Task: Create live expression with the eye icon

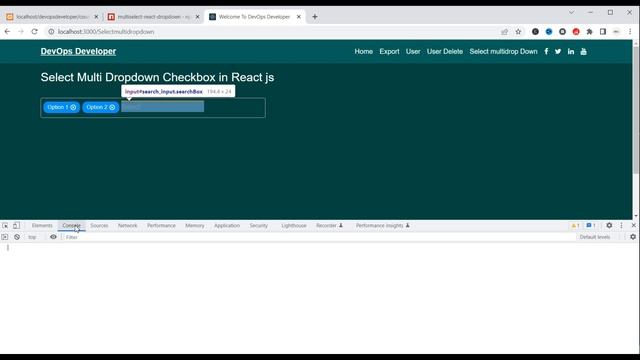Action: point(53,237)
